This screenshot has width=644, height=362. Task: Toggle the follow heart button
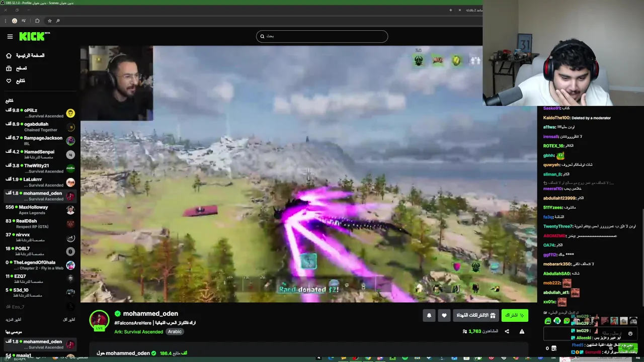[x=444, y=315]
